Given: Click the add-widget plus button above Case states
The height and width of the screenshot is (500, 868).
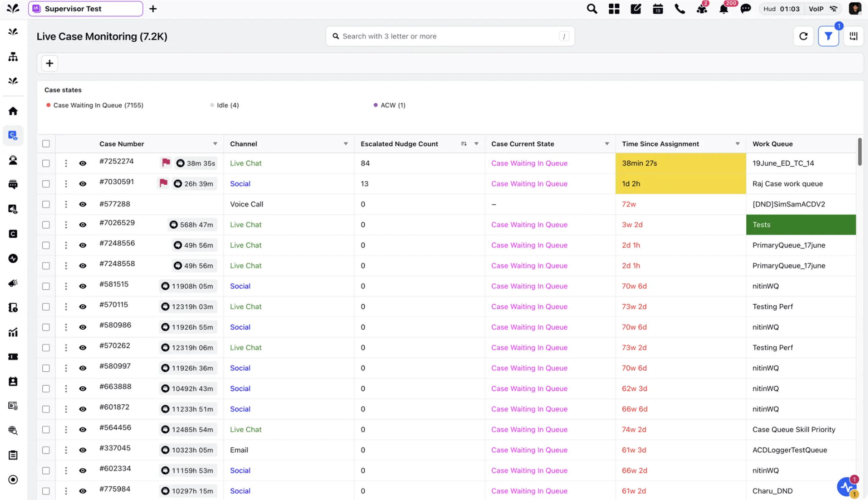Looking at the screenshot, I should pyautogui.click(x=50, y=63).
